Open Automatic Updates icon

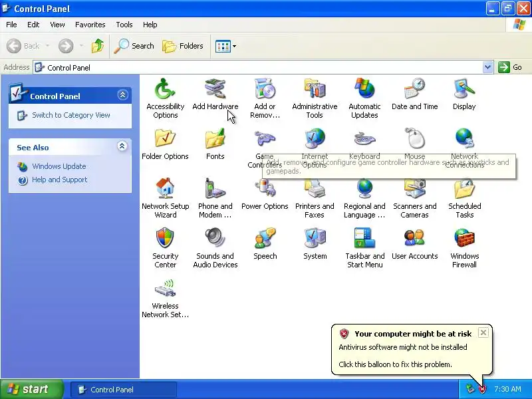pyautogui.click(x=364, y=89)
